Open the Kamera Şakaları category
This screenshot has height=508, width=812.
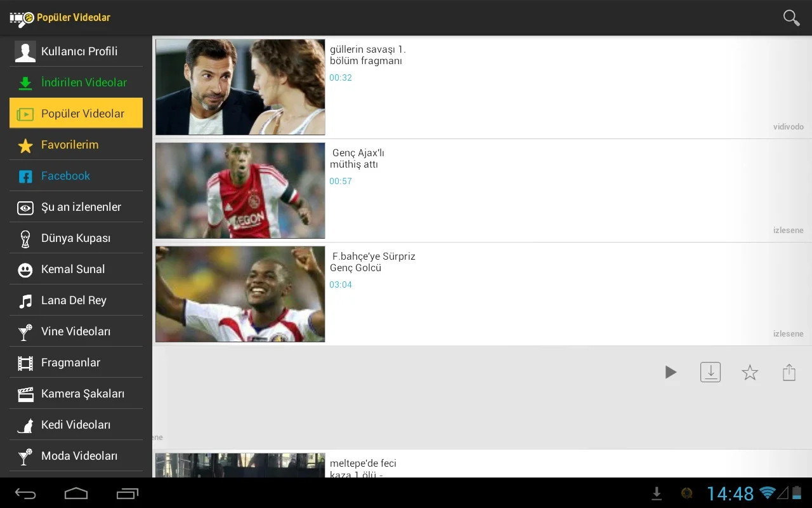(x=76, y=394)
